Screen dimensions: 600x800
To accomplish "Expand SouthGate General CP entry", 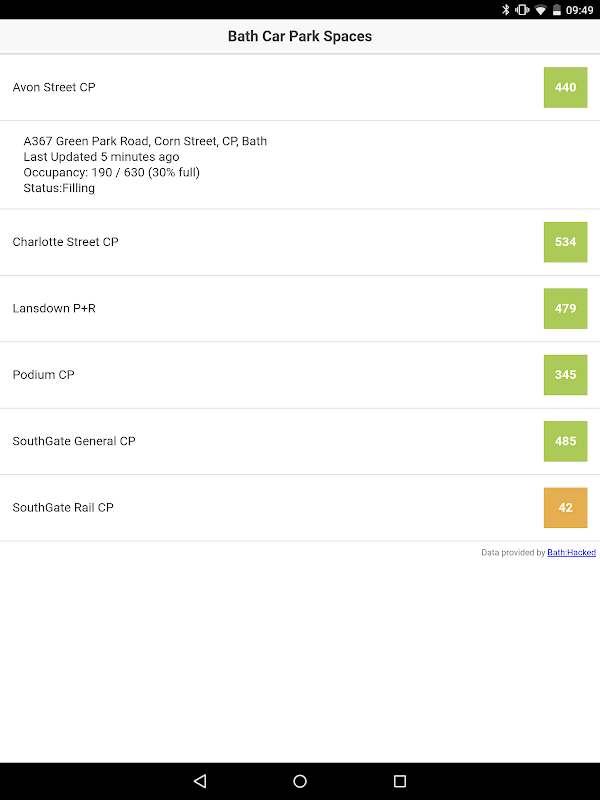I will pyautogui.click(x=300, y=441).
